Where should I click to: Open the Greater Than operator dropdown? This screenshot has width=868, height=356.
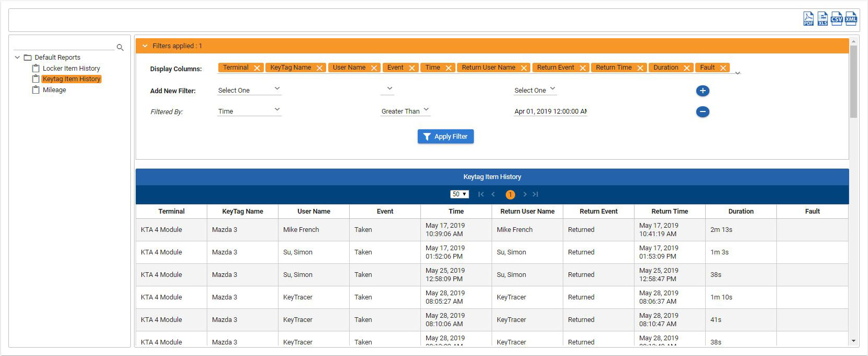[x=405, y=111]
